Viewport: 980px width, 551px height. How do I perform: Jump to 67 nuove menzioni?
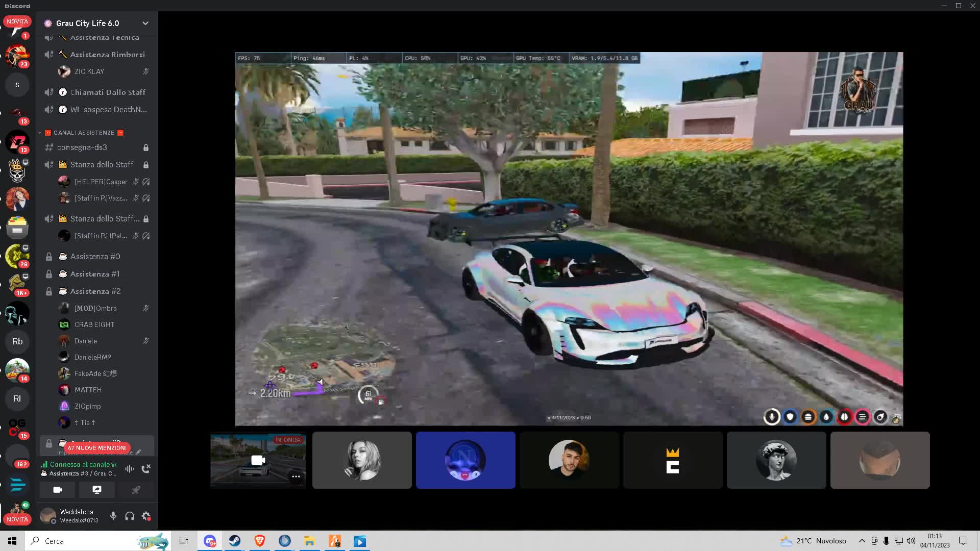coord(97,447)
